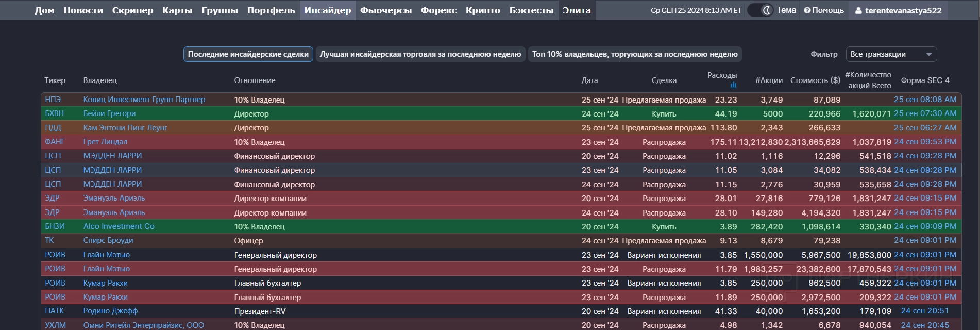Select Топ 10% владельцев tab
Screen dimensions: 980x330
tap(635, 54)
